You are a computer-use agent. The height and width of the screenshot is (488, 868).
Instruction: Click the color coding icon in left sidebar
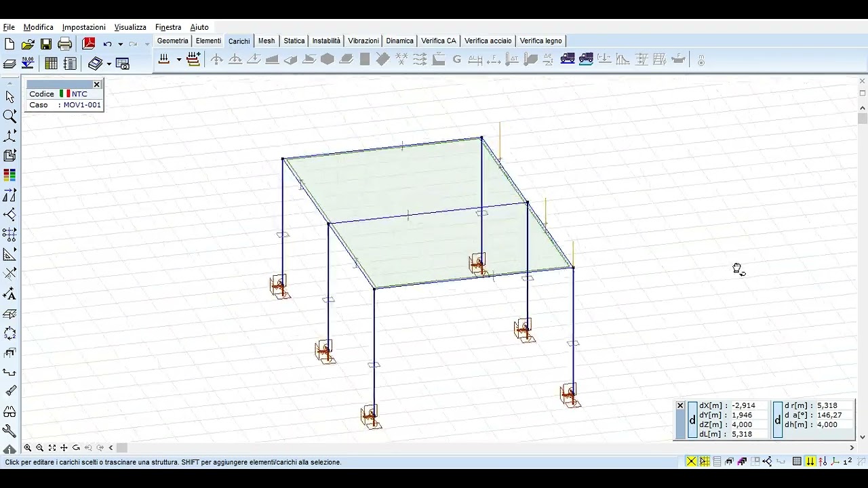[x=9, y=176]
